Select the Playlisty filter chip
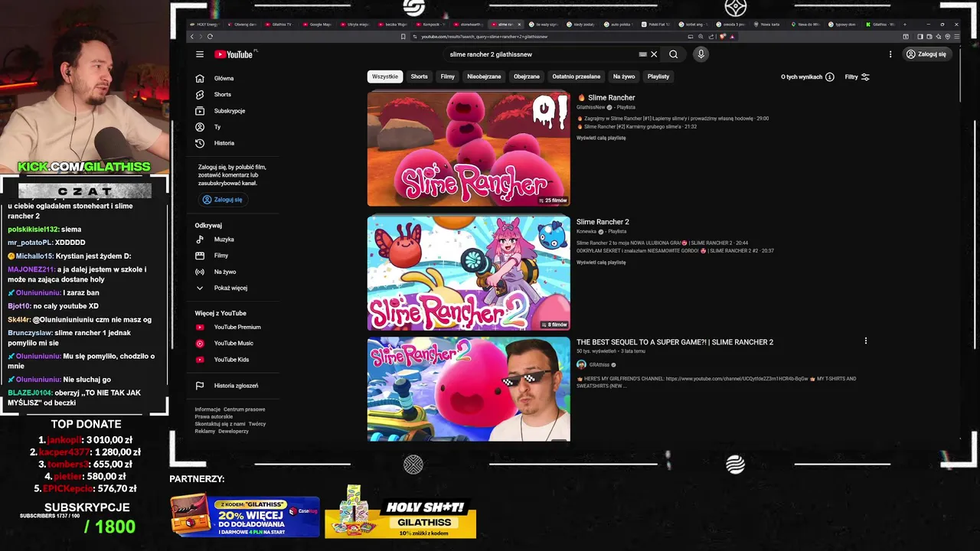Viewport: 980px width, 551px height. 658,77
